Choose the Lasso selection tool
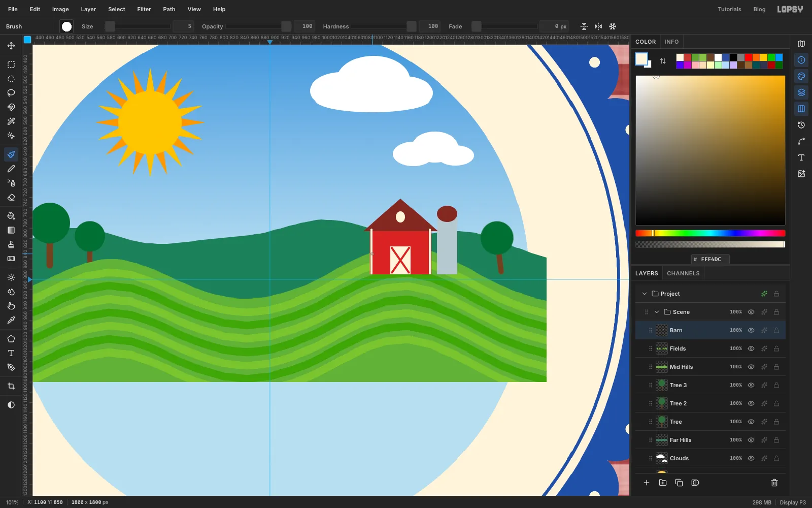Screen dimensions: 812x508 pyautogui.click(x=11, y=93)
